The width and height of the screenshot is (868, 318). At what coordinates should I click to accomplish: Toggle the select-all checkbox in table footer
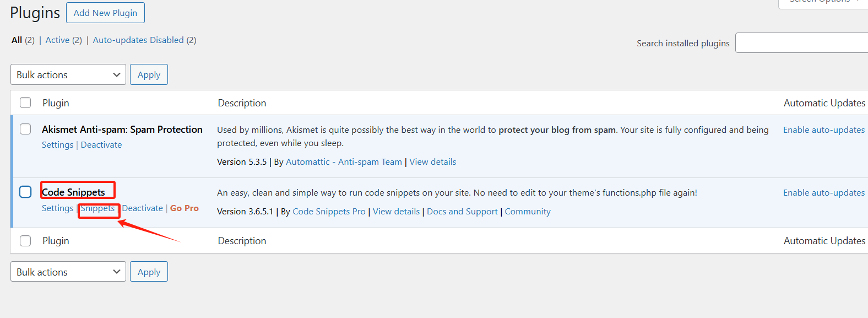[25, 240]
